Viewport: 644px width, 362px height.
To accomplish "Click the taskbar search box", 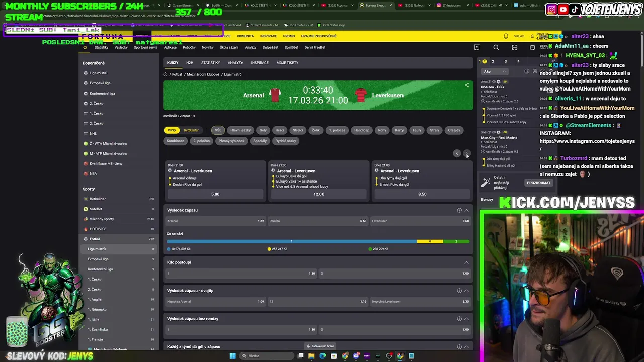I will pyautogui.click(x=266, y=356).
